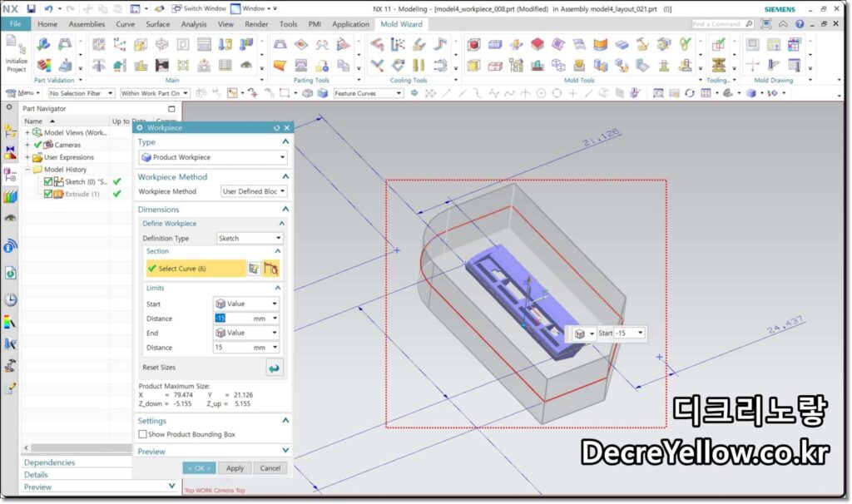The height and width of the screenshot is (504, 852).
Task: Click the shaded blue cube rendering style icon
Action: (751, 93)
